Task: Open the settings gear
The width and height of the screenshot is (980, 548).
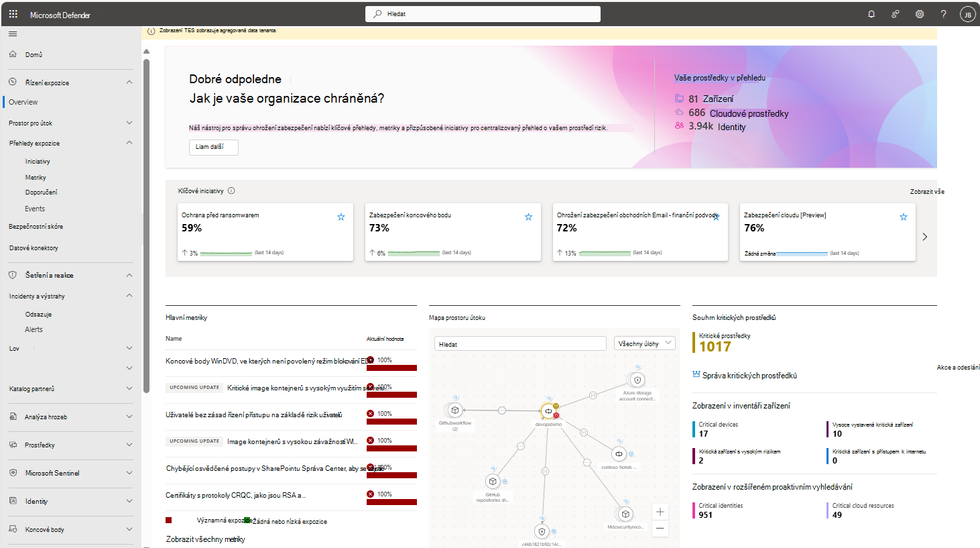Action: [x=920, y=14]
